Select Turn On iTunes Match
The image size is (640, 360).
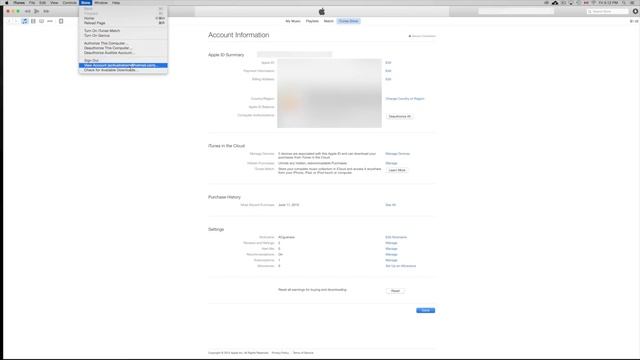(123, 31)
